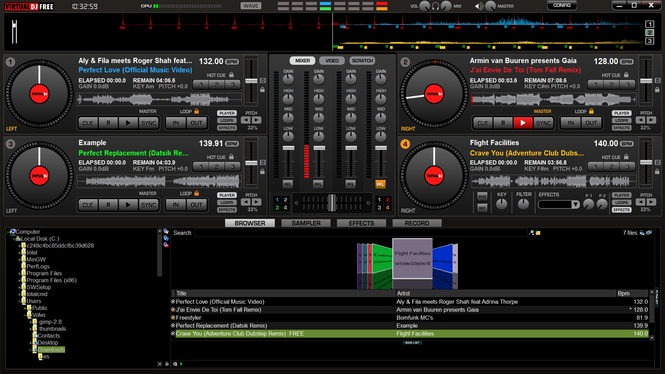This screenshot has width=665, height=374.
Task: Click loop IN on deck 2
Action: point(570,123)
